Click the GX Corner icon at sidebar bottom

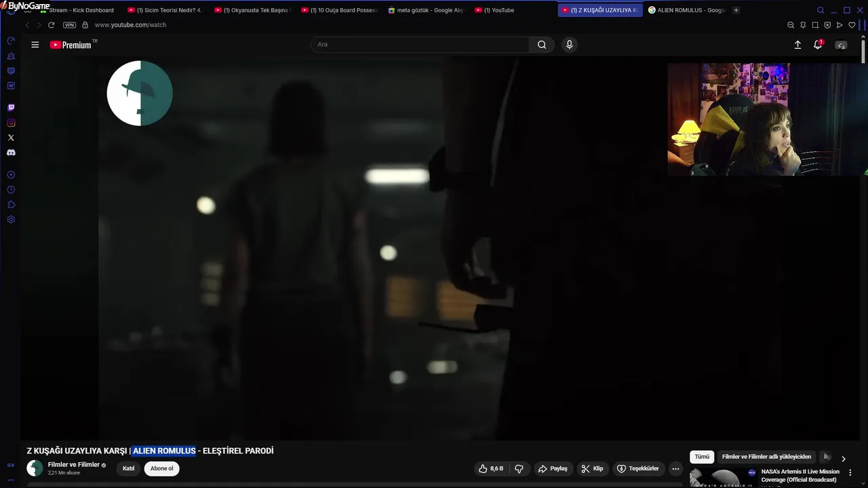[11, 465]
